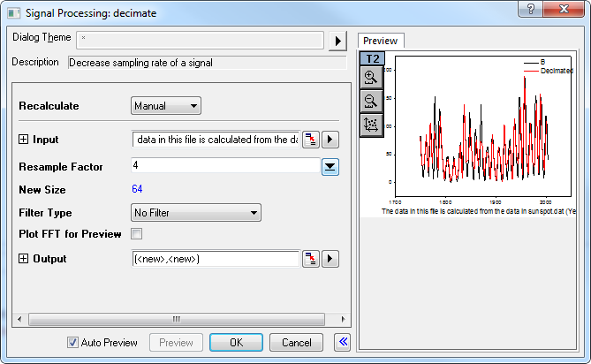The height and width of the screenshot is (364, 591).
Task: Click the zoom in preview tool
Action: (371, 78)
